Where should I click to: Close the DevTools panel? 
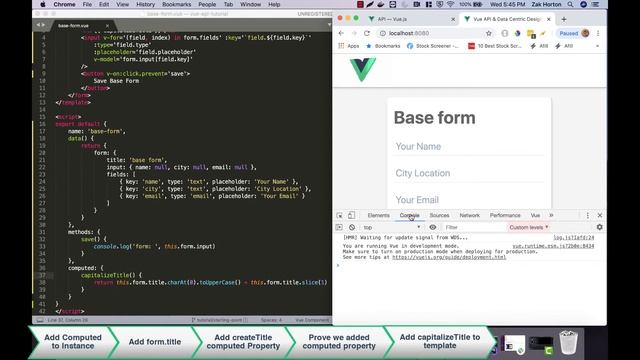pyautogui.click(x=600, y=215)
